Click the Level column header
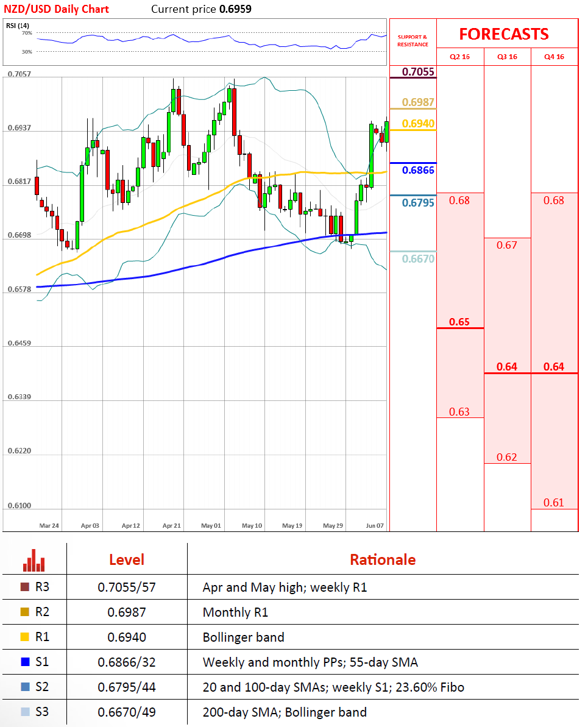 click(x=127, y=559)
